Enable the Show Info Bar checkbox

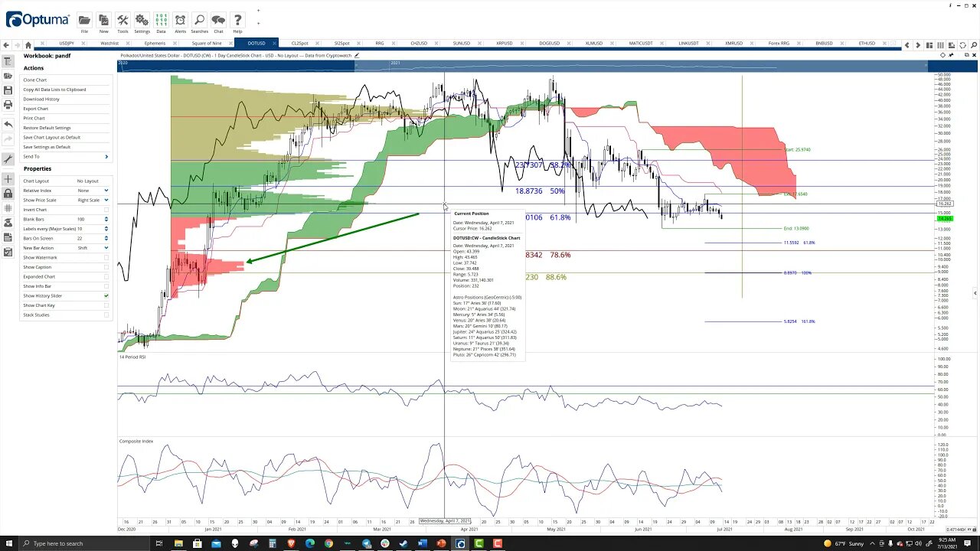pos(106,286)
